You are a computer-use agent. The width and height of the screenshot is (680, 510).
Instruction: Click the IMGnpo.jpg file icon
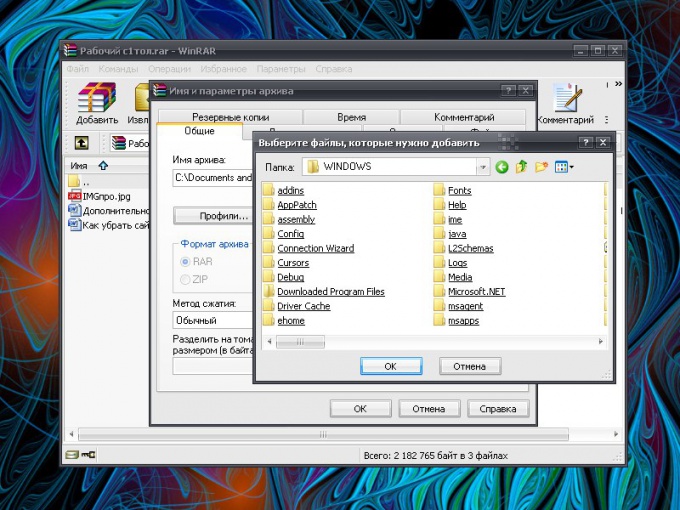[75, 196]
